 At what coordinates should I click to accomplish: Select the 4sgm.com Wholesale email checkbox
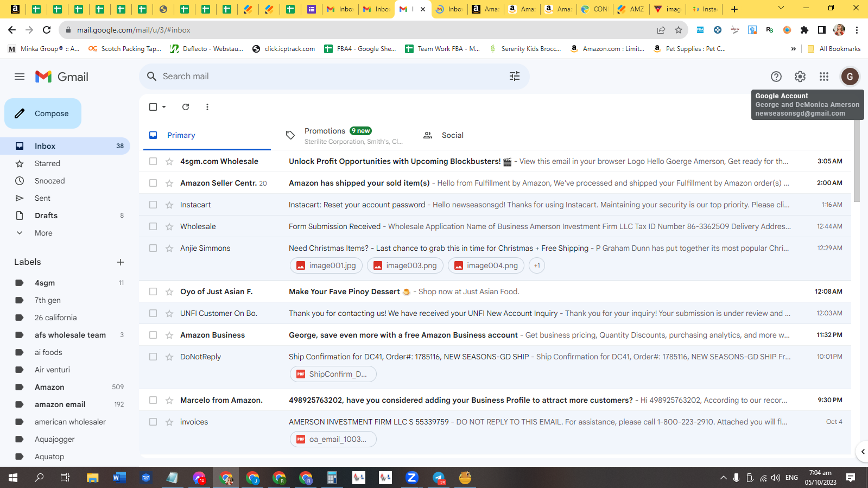[x=153, y=161]
